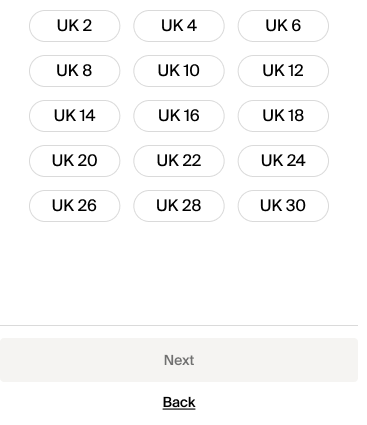Toggle the UK 12 size chip
This screenshot has height=425, width=367.
(x=283, y=71)
